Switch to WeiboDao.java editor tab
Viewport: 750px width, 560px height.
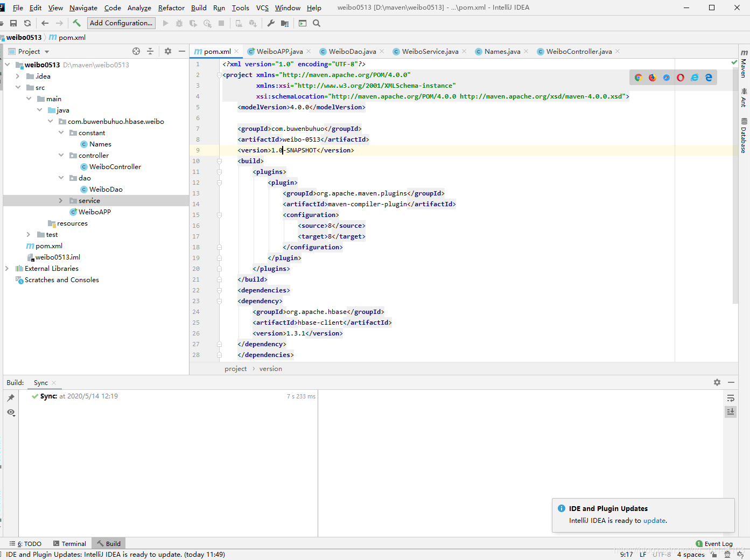coord(352,51)
